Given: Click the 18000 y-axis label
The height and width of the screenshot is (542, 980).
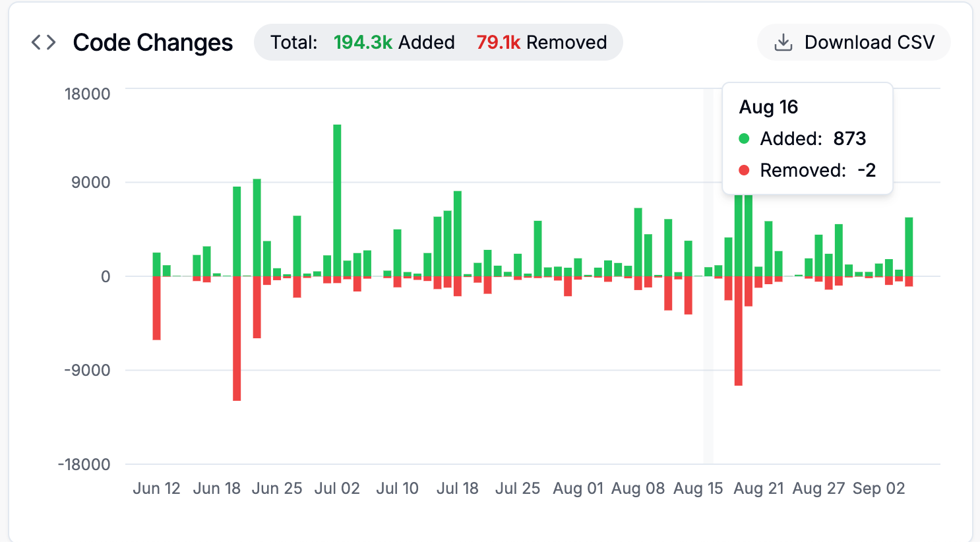Looking at the screenshot, I should [87, 94].
